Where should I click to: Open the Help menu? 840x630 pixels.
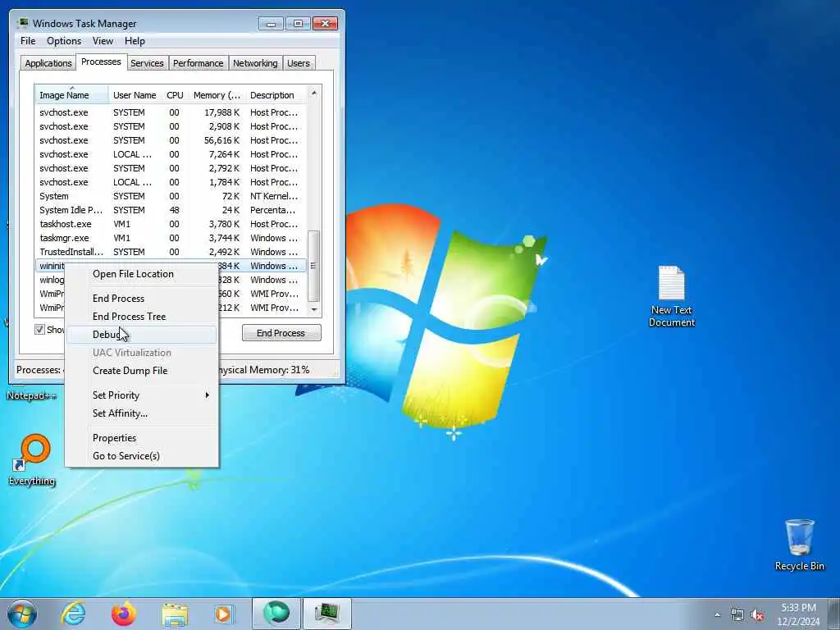pyautogui.click(x=135, y=41)
